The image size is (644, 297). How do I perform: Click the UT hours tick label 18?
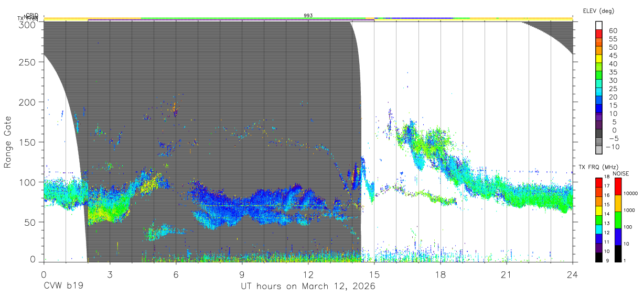pos(440,274)
